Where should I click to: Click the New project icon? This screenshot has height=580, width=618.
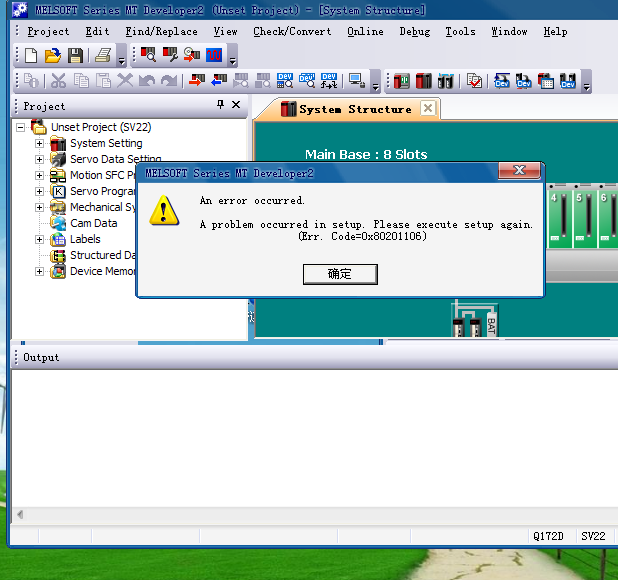[x=30, y=56]
